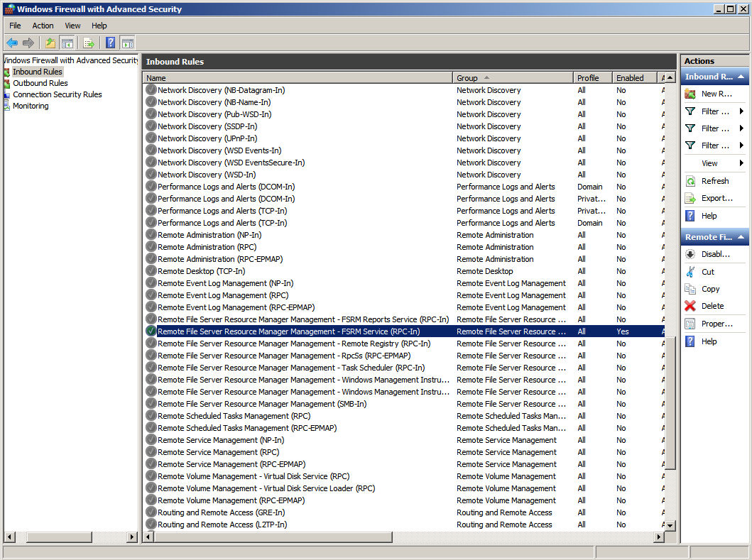Sort by the Name column header
Image resolution: width=752 pixels, height=560 pixels.
pos(298,77)
